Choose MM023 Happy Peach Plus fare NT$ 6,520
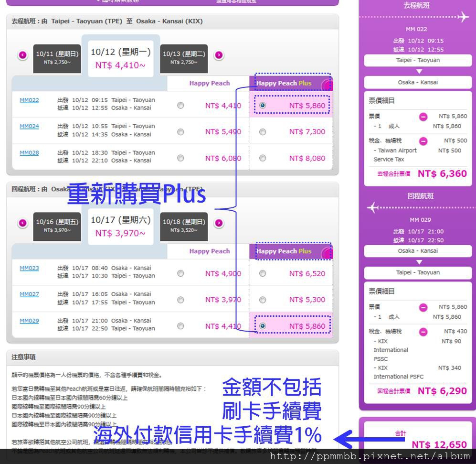This screenshot has height=464, width=476. 263,273
